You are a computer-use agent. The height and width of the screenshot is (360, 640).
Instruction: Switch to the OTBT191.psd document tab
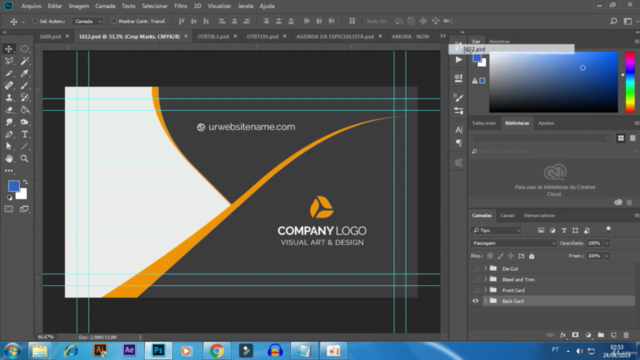pyautogui.click(x=262, y=36)
